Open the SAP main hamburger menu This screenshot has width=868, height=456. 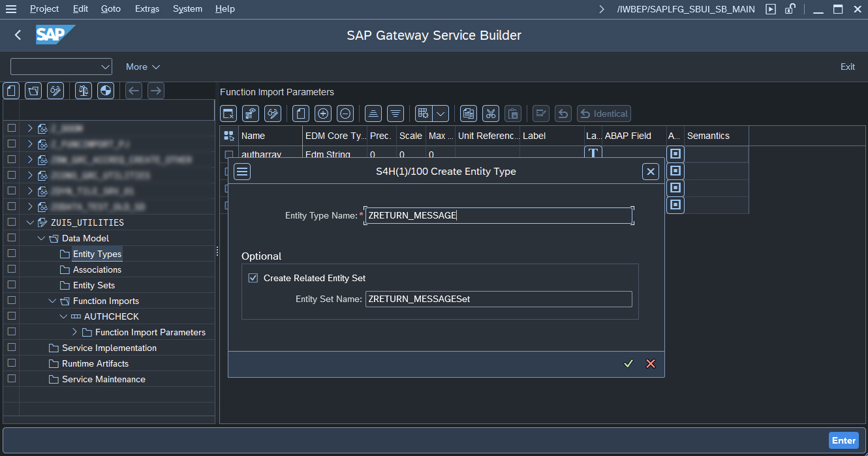pyautogui.click(x=11, y=9)
